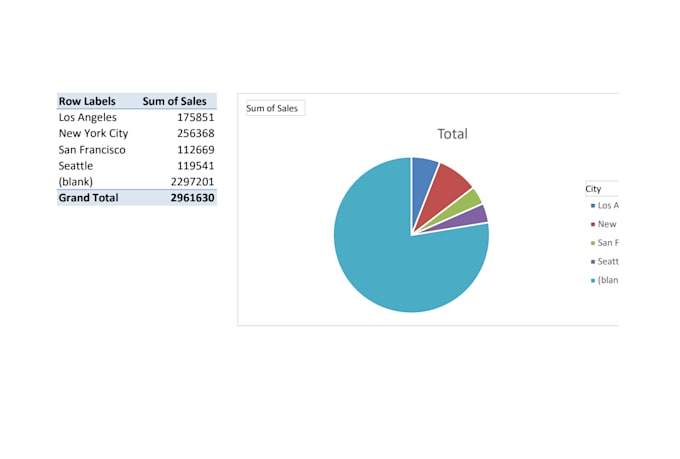Screen dimensions: 680x459
Task: Click the New legend entry text
Action: pyautogui.click(x=607, y=224)
